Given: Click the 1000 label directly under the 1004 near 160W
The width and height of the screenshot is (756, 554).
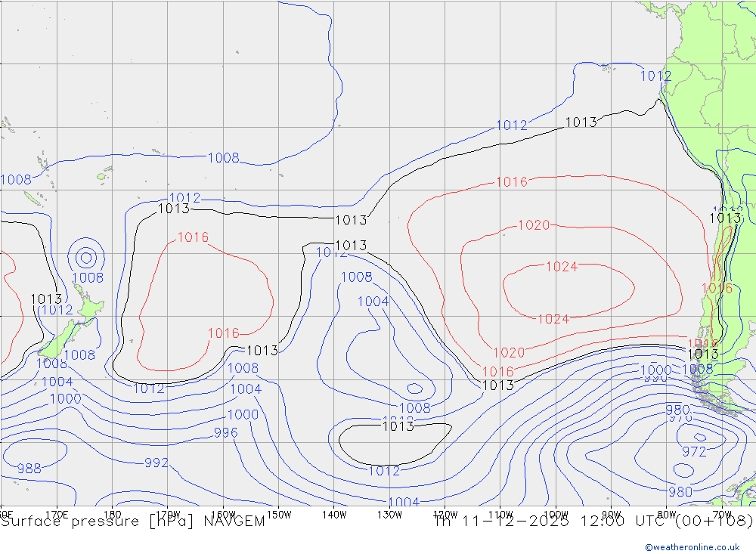Looking at the screenshot, I should (x=243, y=415).
